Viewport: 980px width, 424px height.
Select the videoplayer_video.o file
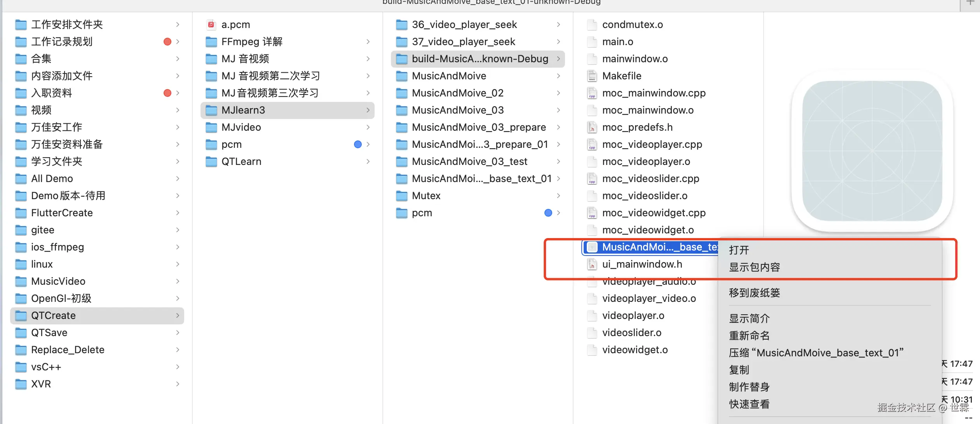click(649, 298)
